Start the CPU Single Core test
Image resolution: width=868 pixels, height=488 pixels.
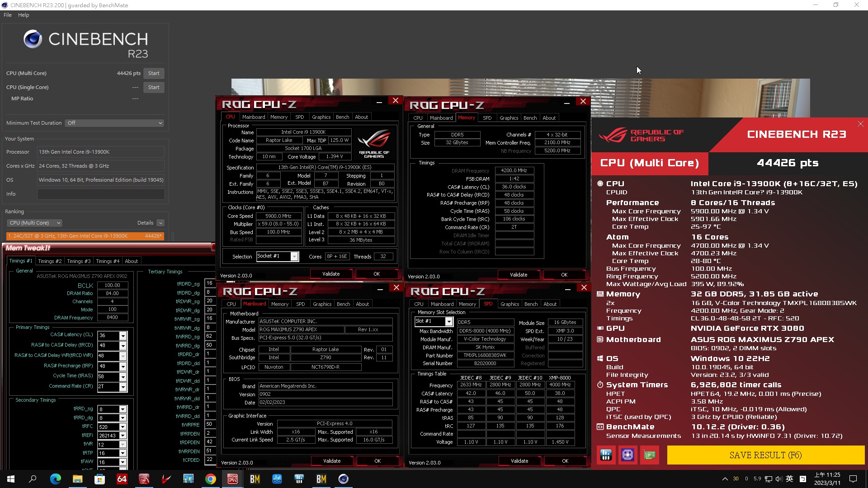[154, 87]
